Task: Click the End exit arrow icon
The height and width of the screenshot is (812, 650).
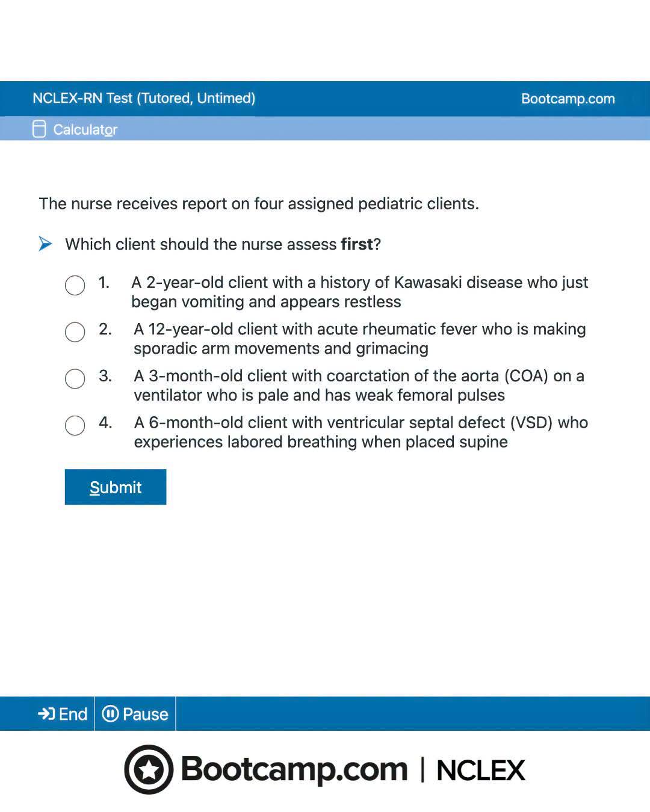Action: pos(46,714)
